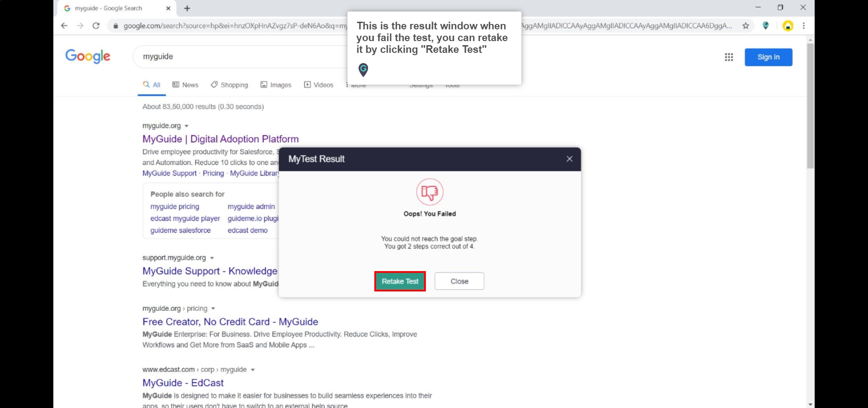Click edcast demo related search
Image resolution: width=868 pixels, height=408 pixels.
point(248,230)
